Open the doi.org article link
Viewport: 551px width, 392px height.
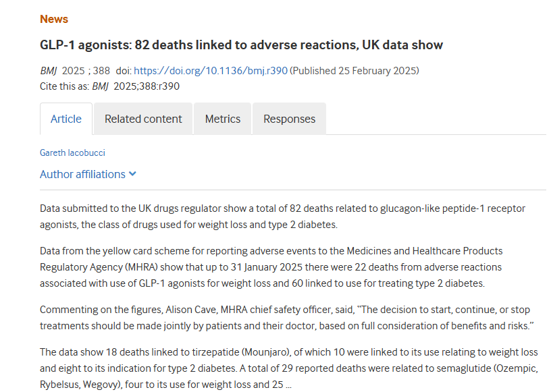(211, 70)
